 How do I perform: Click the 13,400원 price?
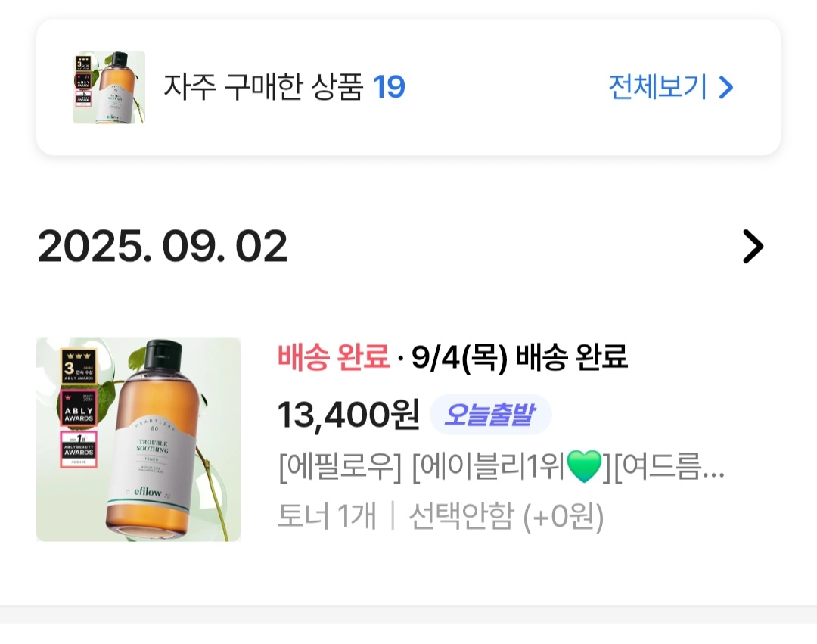pyautogui.click(x=348, y=415)
